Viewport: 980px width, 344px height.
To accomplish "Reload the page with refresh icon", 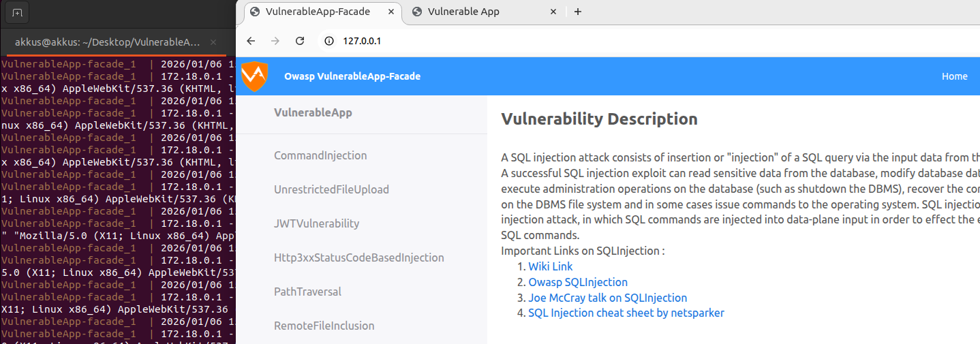I will pyautogui.click(x=299, y=41).
